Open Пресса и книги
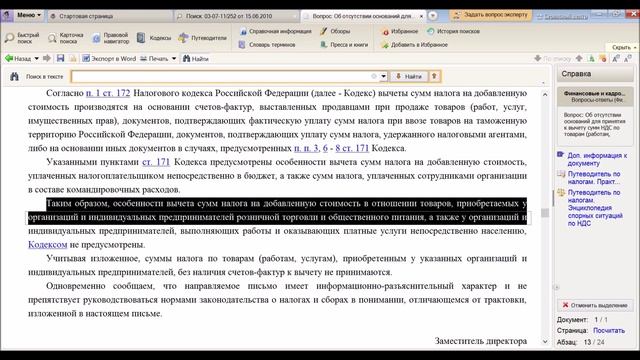Viewport: 640px width, 360px height. click(344, 45)
